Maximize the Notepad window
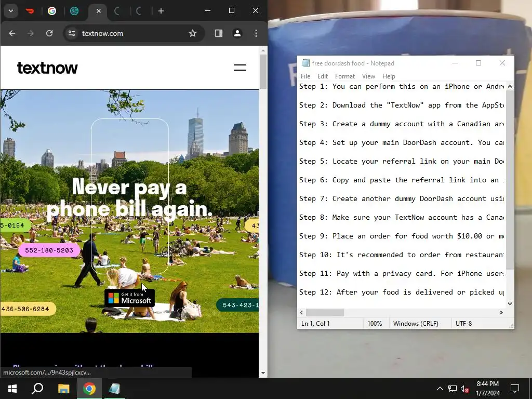The height and width of the screenshot is (399, 532). 478,63
